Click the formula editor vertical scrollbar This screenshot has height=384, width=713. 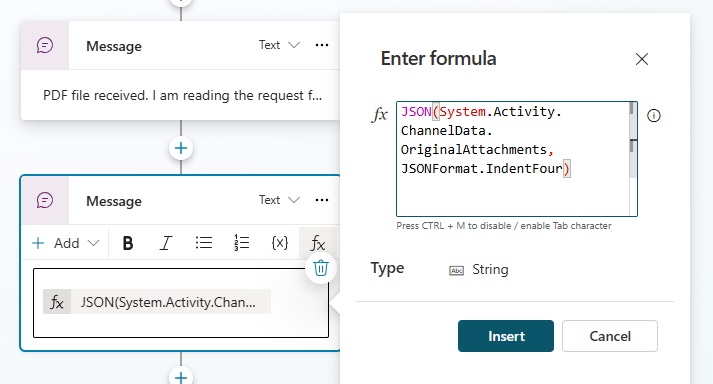click(633, 159)
